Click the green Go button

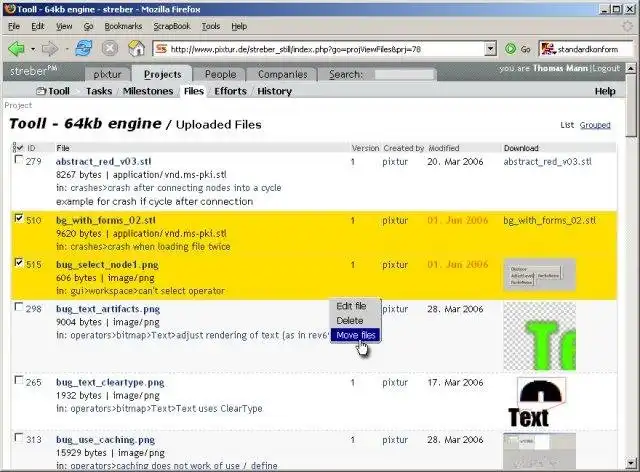point(518,49)
